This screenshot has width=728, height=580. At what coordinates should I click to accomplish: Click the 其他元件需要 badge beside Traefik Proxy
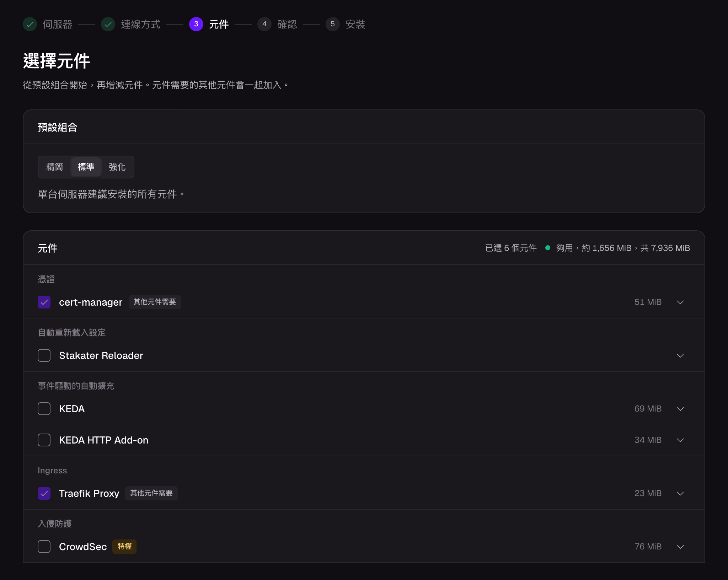(151, 493)
